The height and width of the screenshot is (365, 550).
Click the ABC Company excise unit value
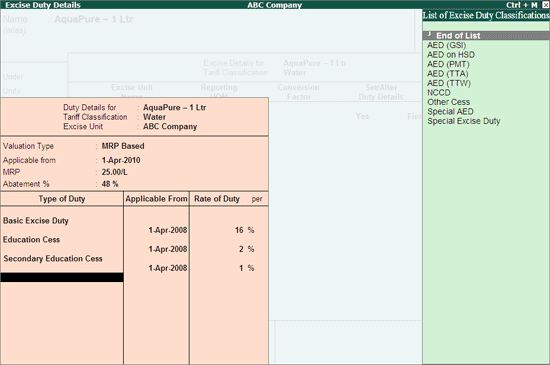coord(170,126)
